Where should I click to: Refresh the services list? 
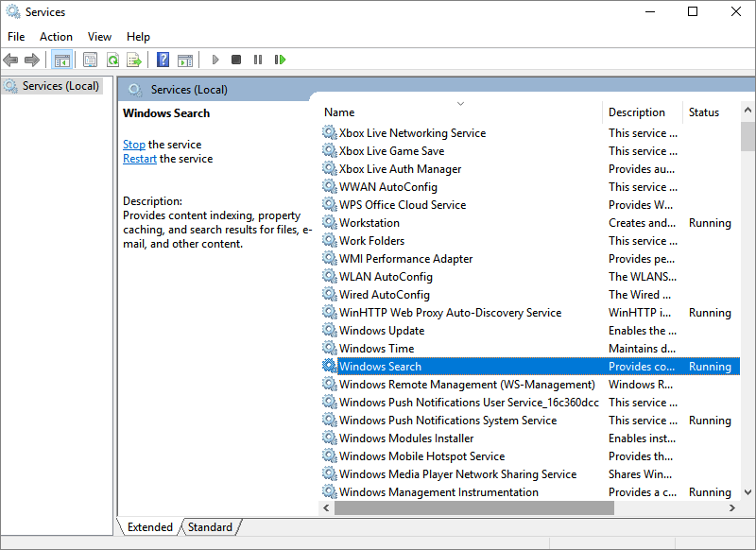[x=112, y=60]
